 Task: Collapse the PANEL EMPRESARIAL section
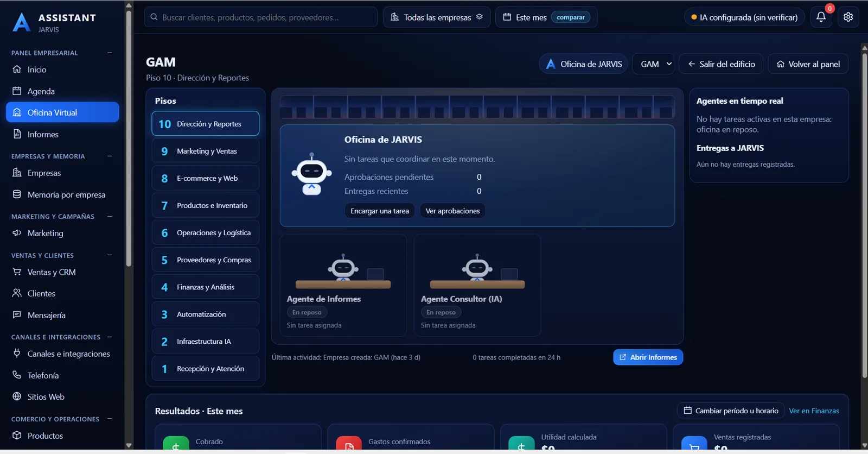tap(110, 53)
